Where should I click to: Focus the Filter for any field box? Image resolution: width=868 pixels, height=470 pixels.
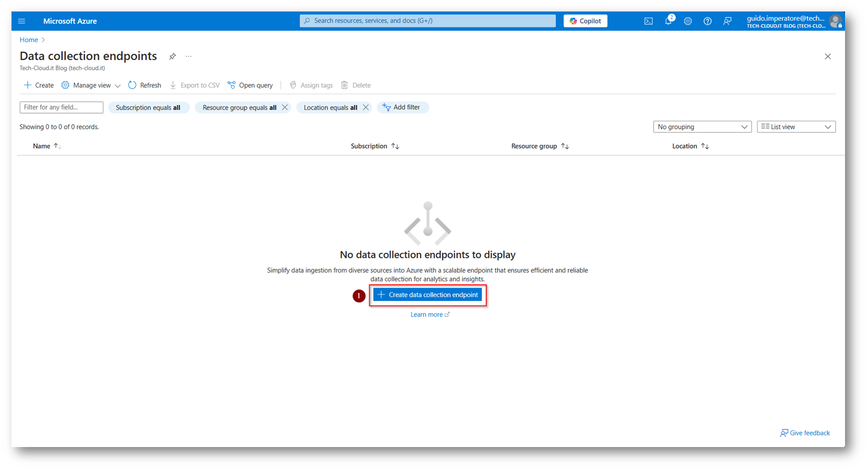tap(61, 107)
